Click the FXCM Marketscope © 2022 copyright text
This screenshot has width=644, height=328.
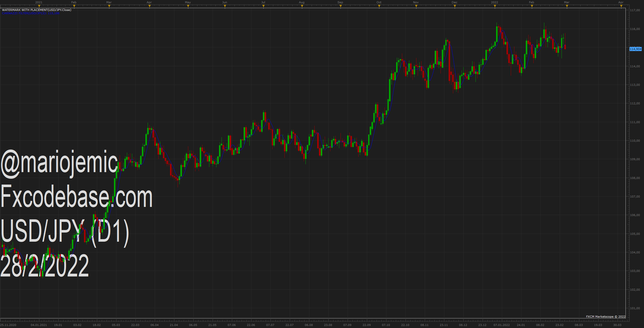(x=606, y=317)
